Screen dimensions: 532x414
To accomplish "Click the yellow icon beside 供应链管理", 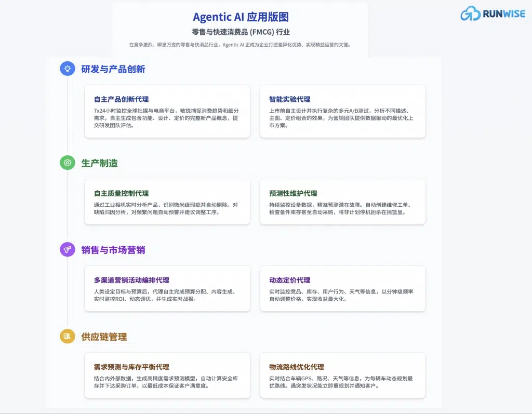I will 68,336.
